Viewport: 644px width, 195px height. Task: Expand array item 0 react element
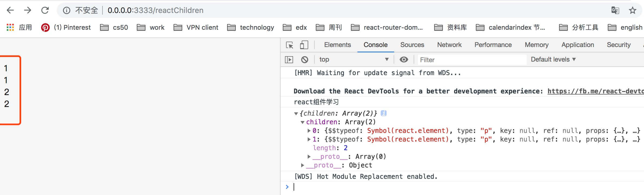coord(309,131)
